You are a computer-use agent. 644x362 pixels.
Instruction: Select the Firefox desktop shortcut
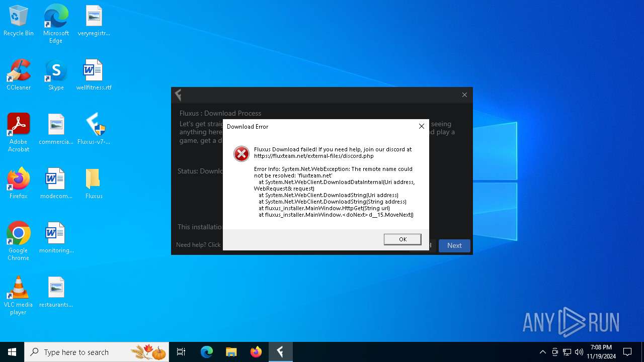click(19, 184)
